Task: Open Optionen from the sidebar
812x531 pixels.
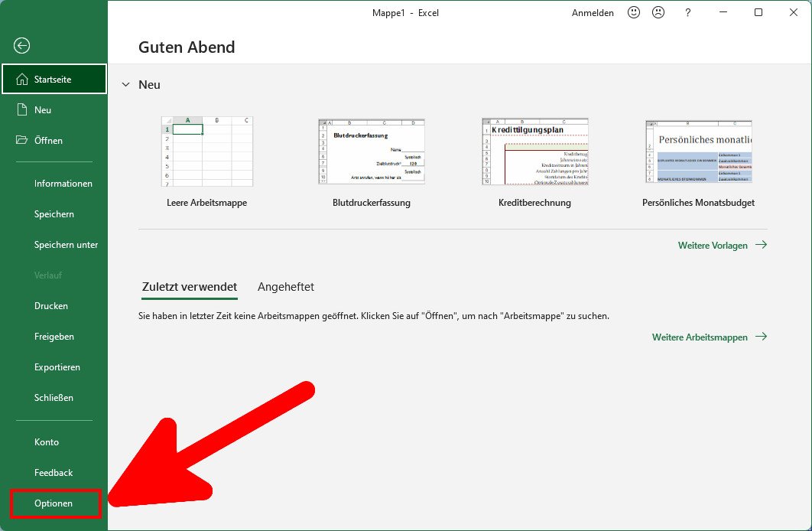Action: (x=54, y=503)
